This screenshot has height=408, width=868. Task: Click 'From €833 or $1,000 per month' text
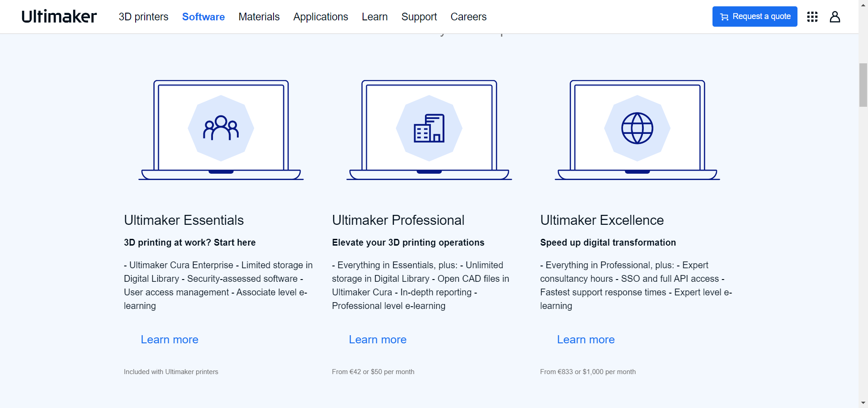click(x=588, y=372)
